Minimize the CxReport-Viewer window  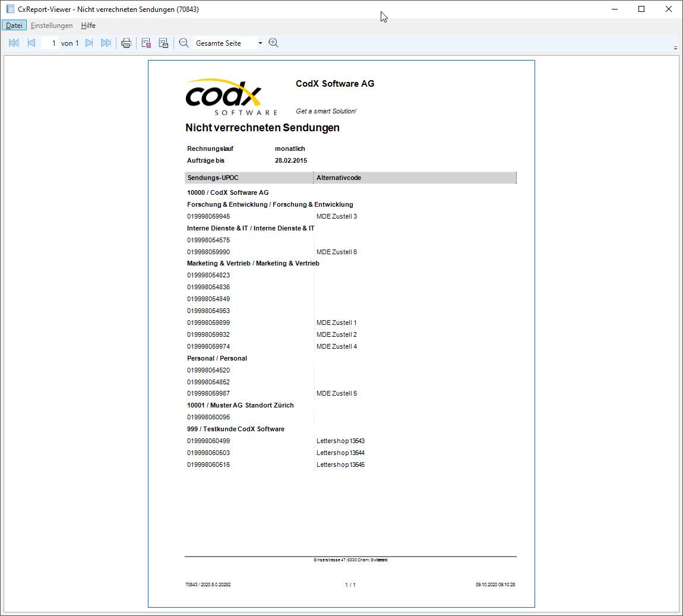(x=615, y=9)
